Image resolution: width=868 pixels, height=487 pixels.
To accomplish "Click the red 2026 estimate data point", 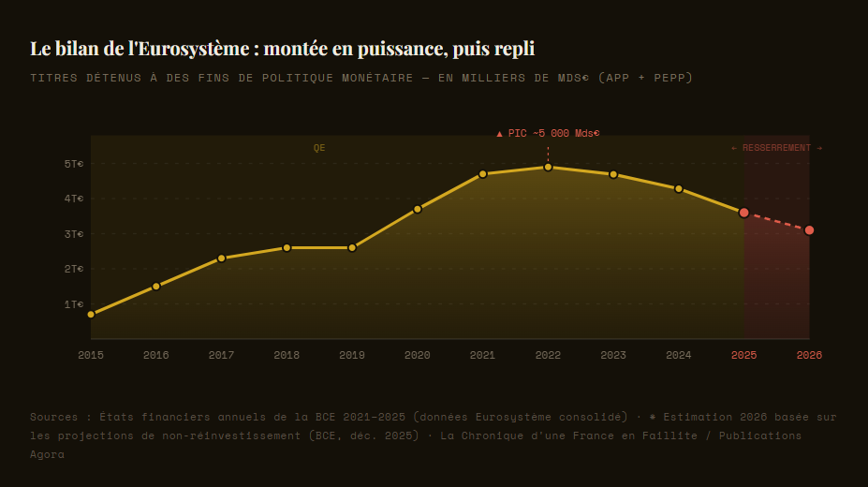I will click(809, 229).
